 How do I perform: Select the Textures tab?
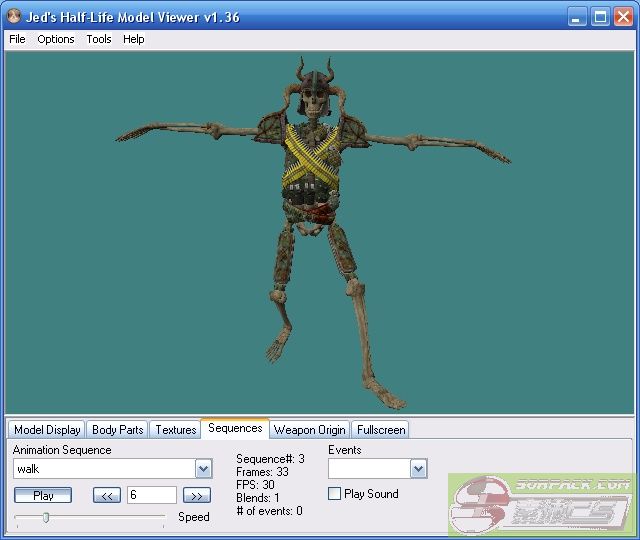click(x=175, y=430)
